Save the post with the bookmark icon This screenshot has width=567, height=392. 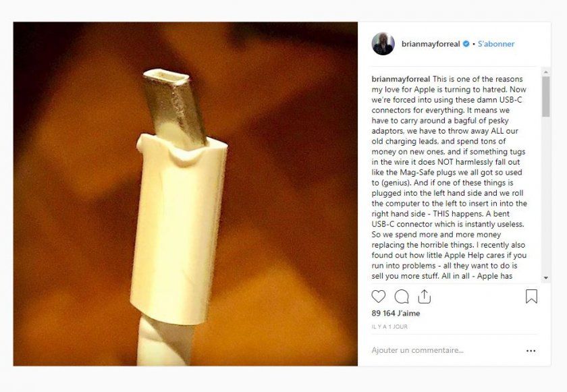[531, 296]
